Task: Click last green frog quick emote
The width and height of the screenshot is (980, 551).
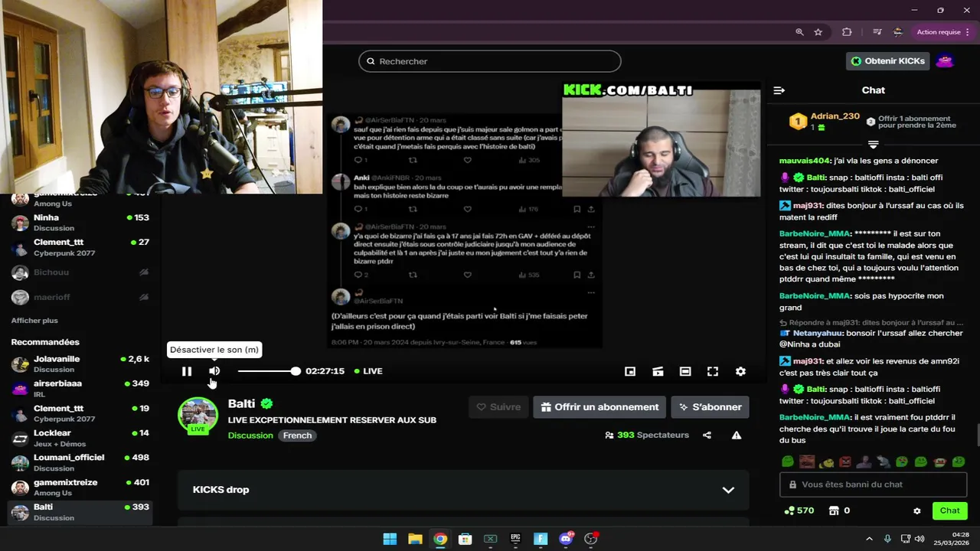Action: (959, 461)
